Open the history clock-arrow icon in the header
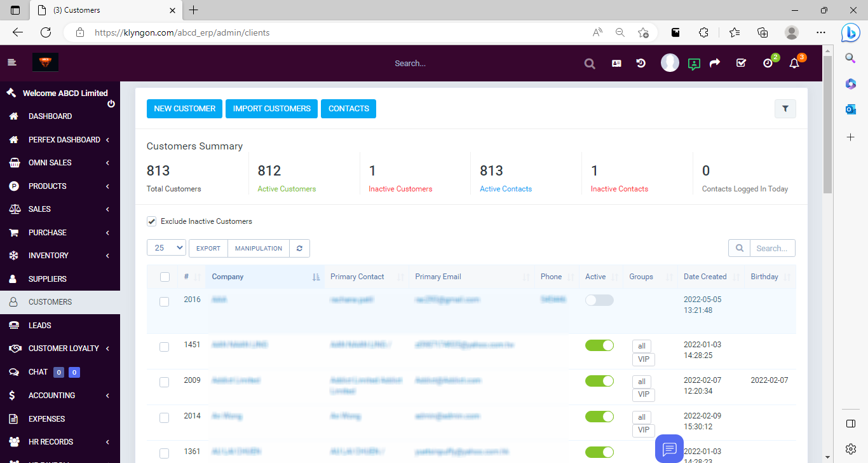The image size is (868, 463). coord(641,63)
